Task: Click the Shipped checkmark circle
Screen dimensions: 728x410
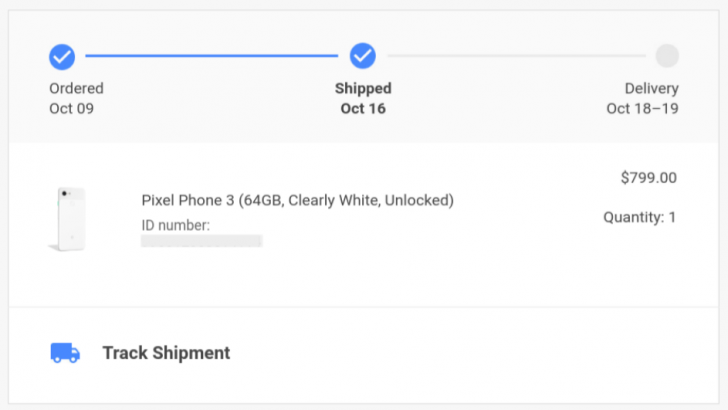Action: click(x=363, y=55)
